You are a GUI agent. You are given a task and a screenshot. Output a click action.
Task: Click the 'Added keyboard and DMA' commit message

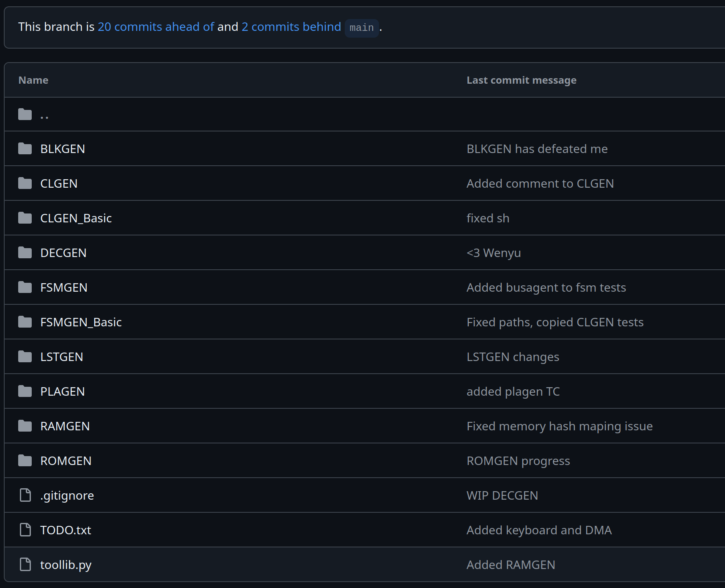[x=539, y=530]
